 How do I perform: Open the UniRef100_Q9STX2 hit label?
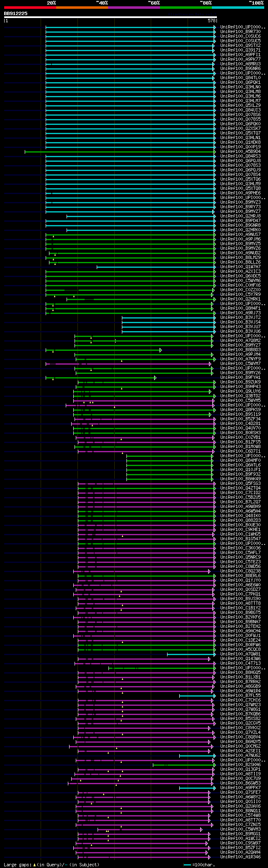coord(240,45)
